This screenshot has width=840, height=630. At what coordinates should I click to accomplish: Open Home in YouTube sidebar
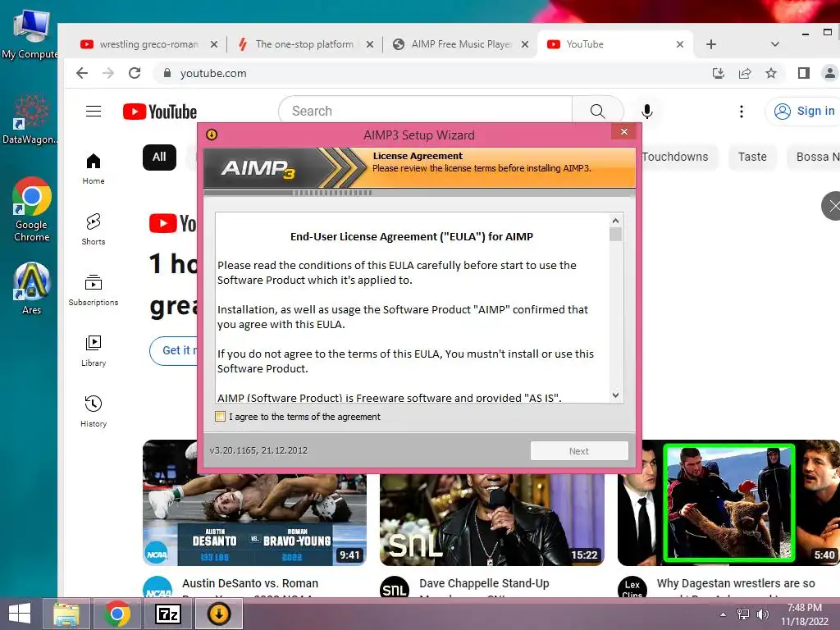94,169
